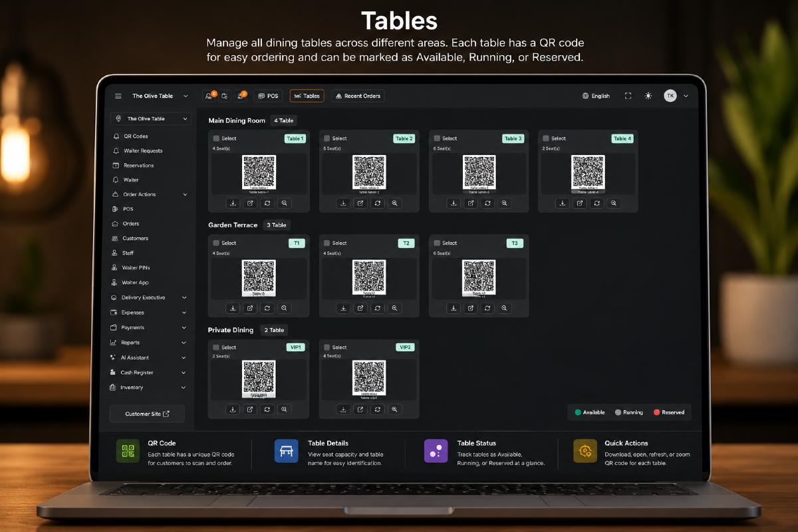Viewport: 798px width, 532px height.
Task: Open the Table 1 QR code externally
Action: tap(250, 203)
